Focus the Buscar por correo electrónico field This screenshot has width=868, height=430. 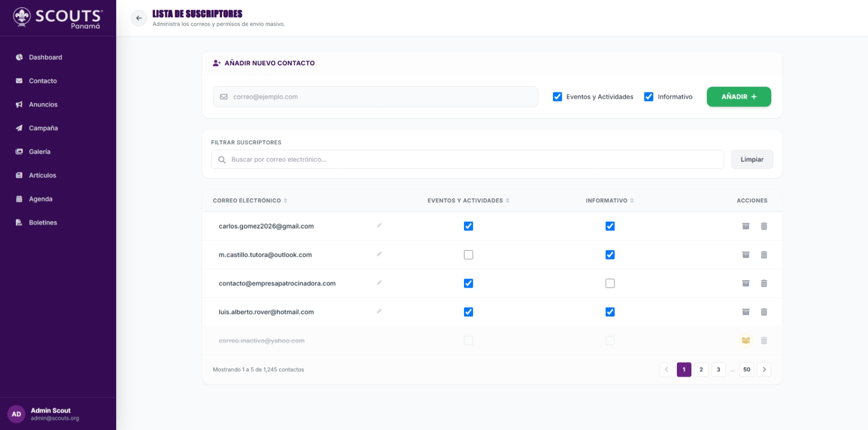click(467, 160)
